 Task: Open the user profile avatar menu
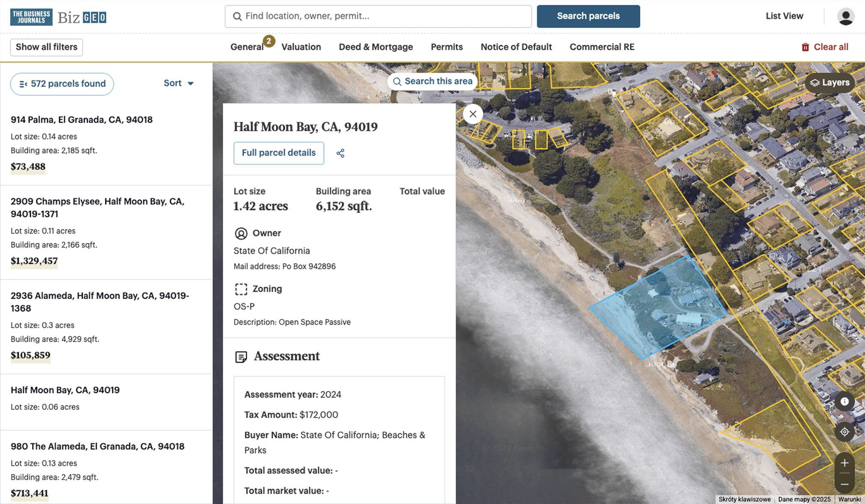(x=845, y=16)
